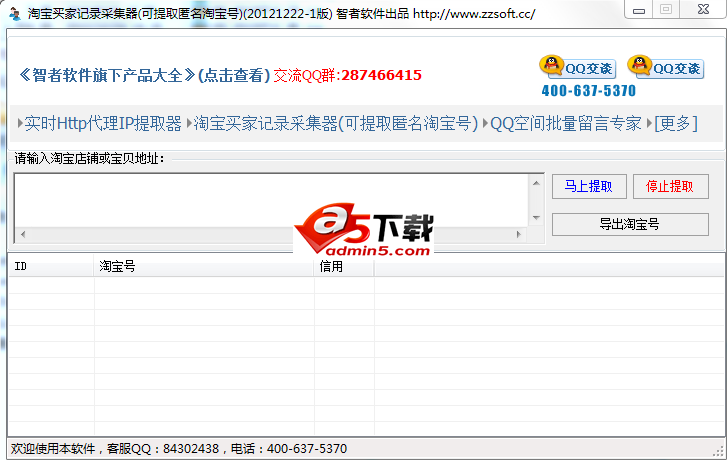Sort by the 淘宝号 column header

pyautogui.click(x=204, y=266)
